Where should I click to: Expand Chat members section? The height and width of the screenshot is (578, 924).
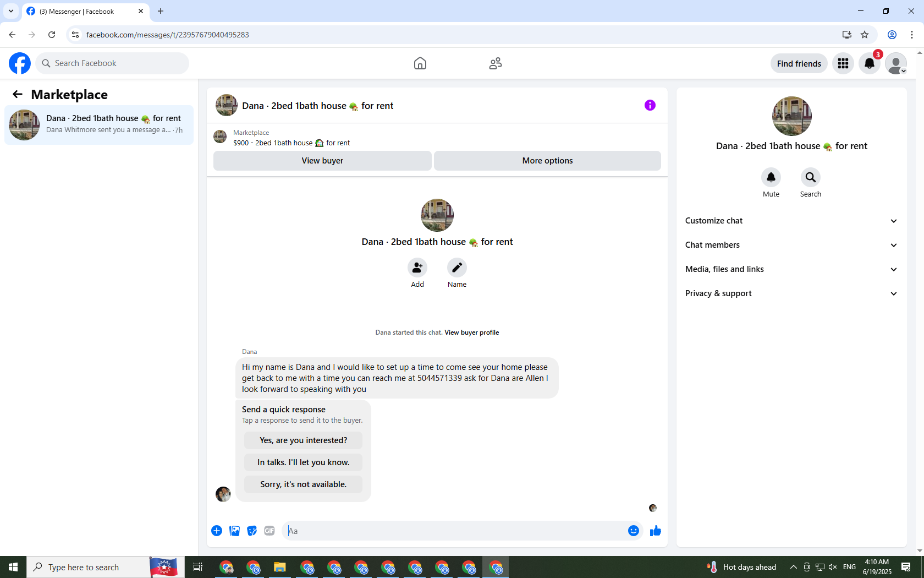[791, 245]
